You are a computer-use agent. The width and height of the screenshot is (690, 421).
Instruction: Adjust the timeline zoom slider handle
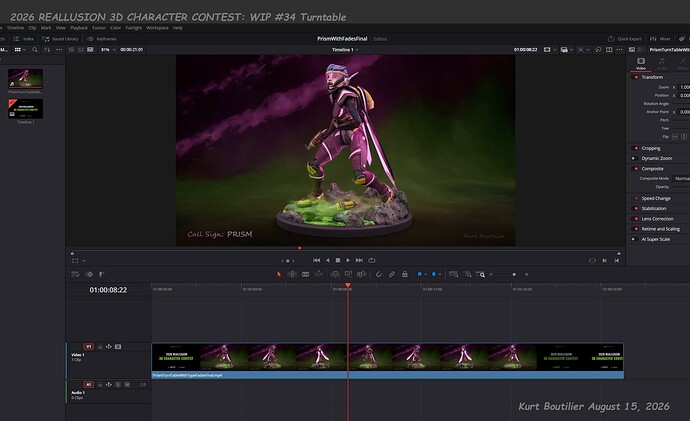[x=514, y=275]
